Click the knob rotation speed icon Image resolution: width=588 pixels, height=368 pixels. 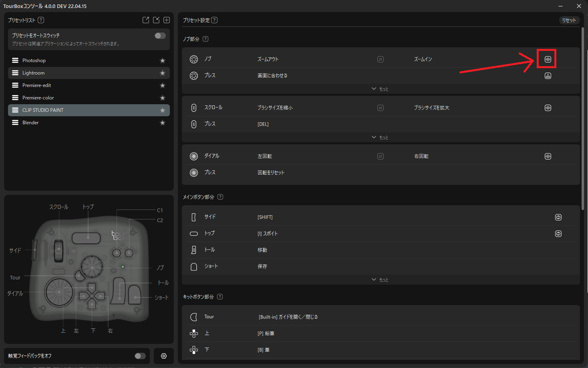(x=548, y=59)
